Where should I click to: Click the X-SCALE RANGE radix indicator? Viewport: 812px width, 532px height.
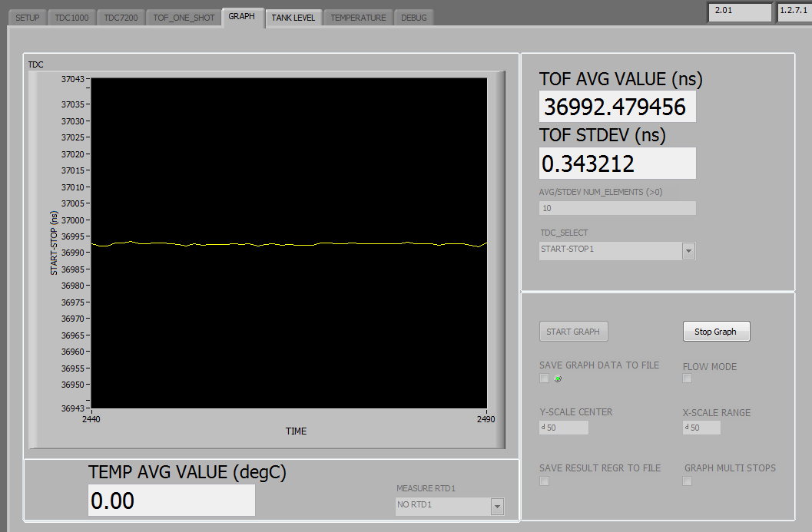[687, 427]
